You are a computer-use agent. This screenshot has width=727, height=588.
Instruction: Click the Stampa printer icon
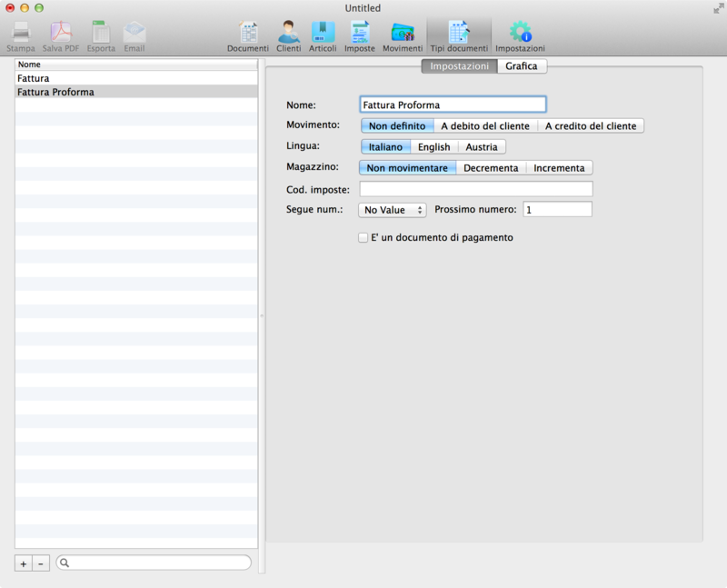21,35
